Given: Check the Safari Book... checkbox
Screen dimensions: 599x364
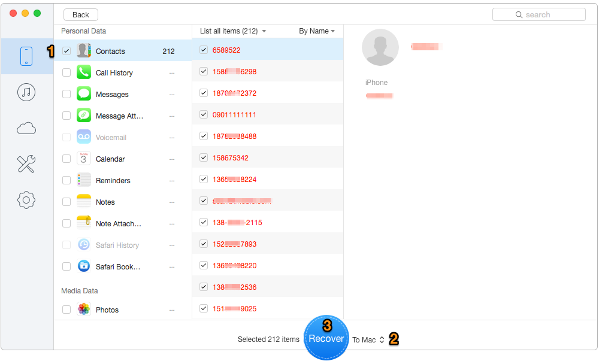Looking at the screenshot, I should pos(66,266).
